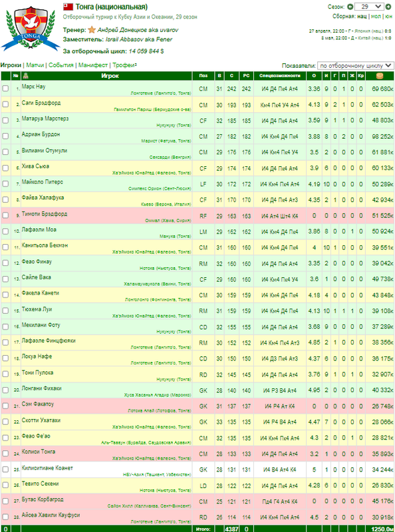Open player Файва Халафука
The image size is (395, 532).
point(43,198)
